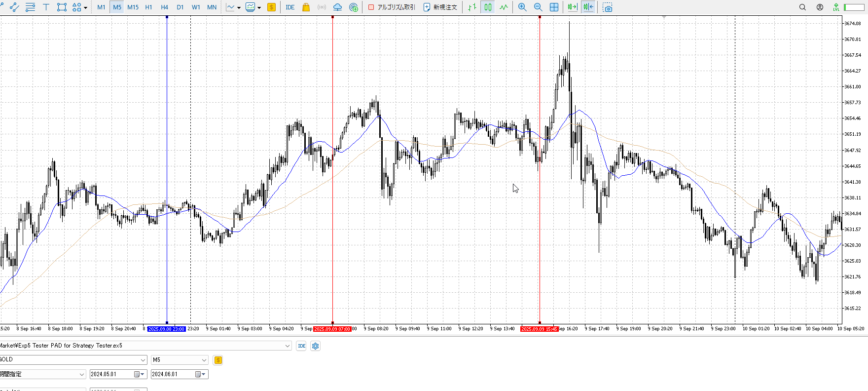This screenshot has width=868, height=391.
Task: Click the zoom in magnifier icon
Action: [522, 7]
